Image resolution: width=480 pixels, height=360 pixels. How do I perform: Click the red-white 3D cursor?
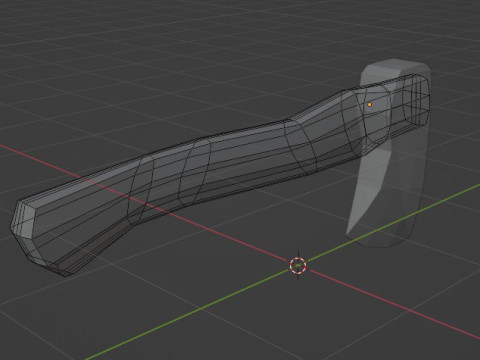point(298,265)
